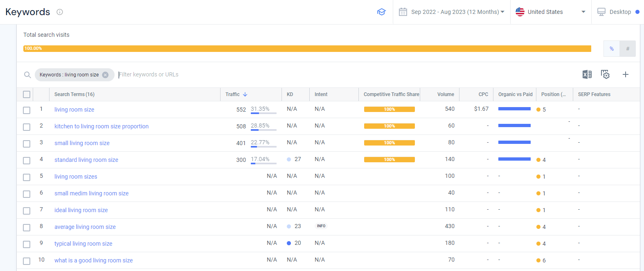The width and height of the screenshot is (644, 271).
Task: Check the typical living room size checkbox
Action: (27, 244)
